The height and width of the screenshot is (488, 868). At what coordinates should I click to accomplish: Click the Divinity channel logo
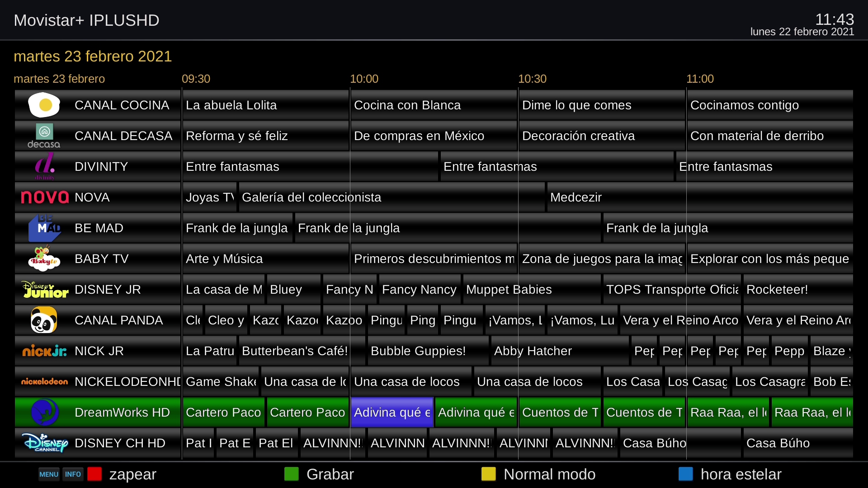click(x=45, y=166)
